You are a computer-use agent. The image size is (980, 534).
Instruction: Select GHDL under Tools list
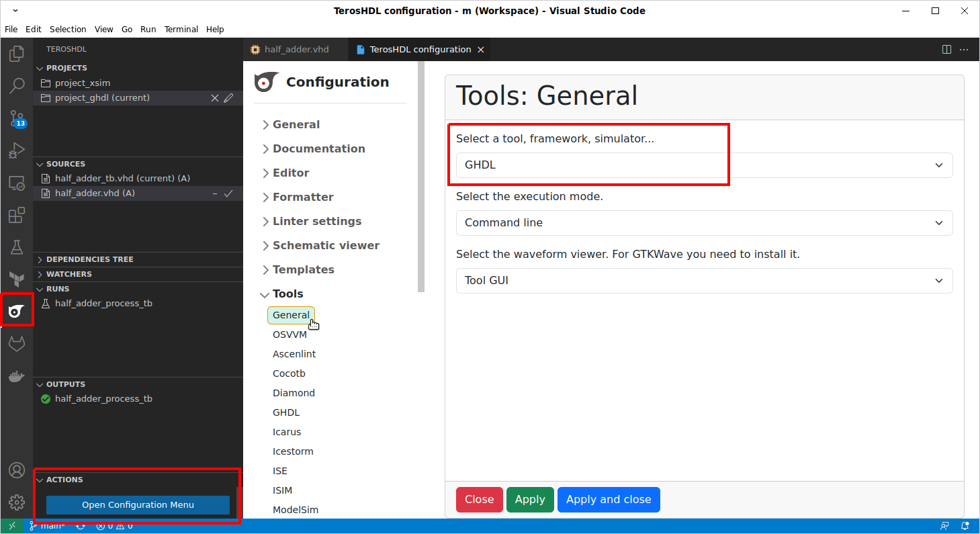click(286, 412)
